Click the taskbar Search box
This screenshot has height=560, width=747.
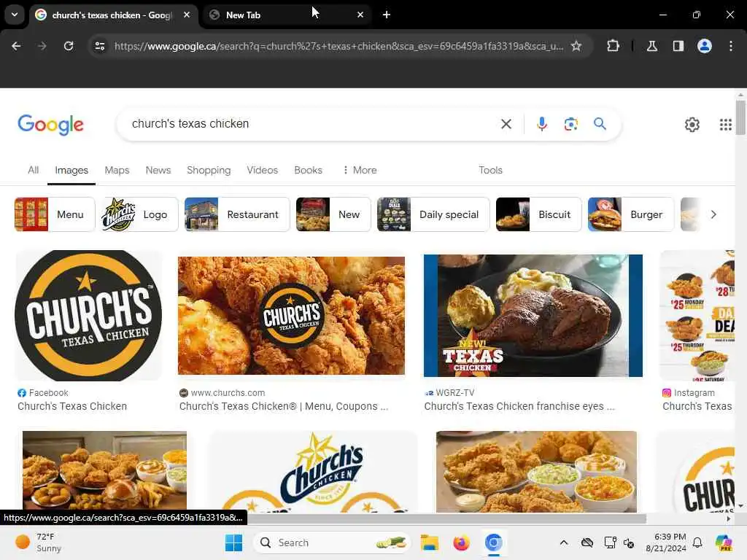(x=332, y=542)
